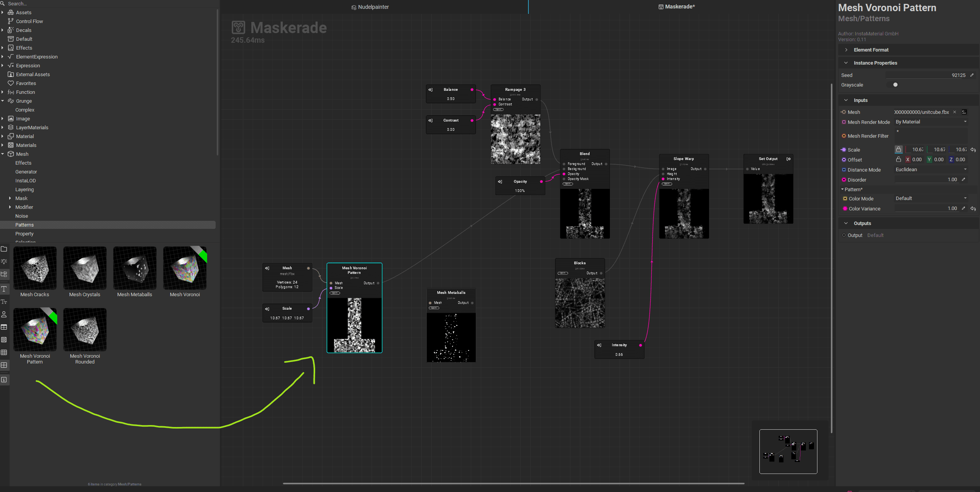The width and height of the screenshot is (980, 492).
Task: Collapse the Inputs section in the right panel
Action: tap(846, 100)
